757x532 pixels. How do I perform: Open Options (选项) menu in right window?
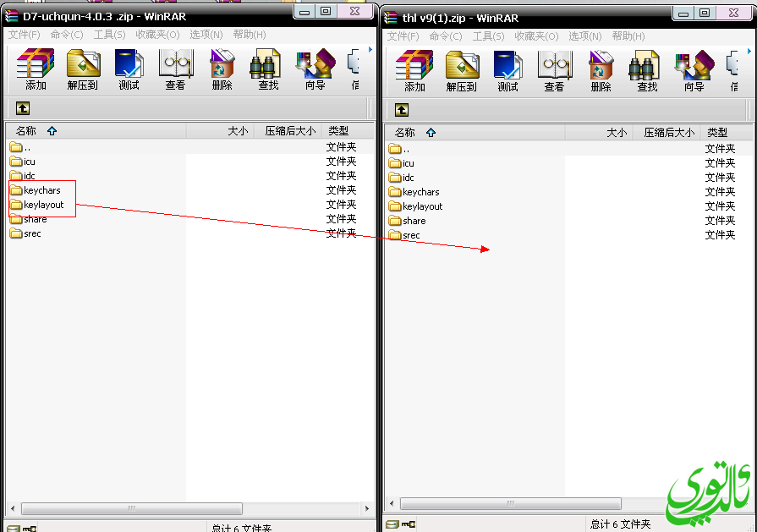click(x=584, y=36)
